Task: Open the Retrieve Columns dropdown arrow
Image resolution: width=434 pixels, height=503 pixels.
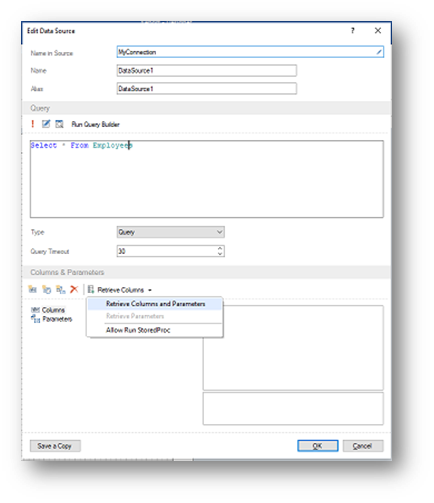Action: pos(150,290)
